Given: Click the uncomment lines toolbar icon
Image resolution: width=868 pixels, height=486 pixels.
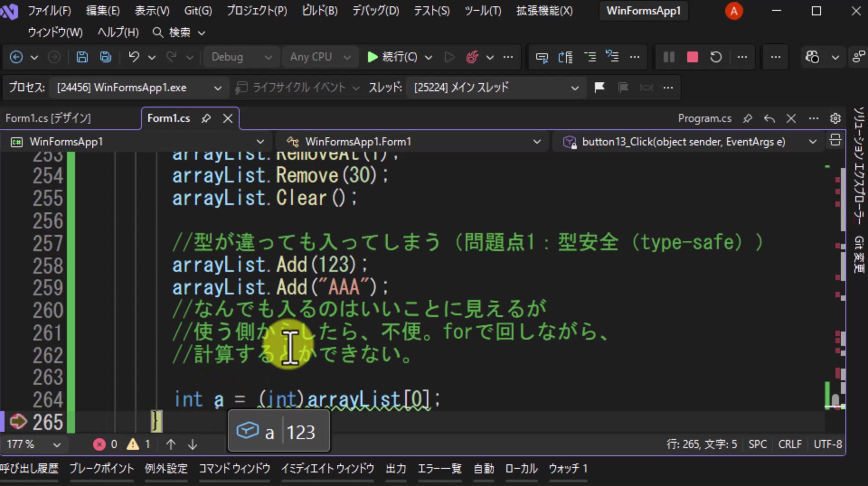Looking at the screenshot, I should coord(612,56).
